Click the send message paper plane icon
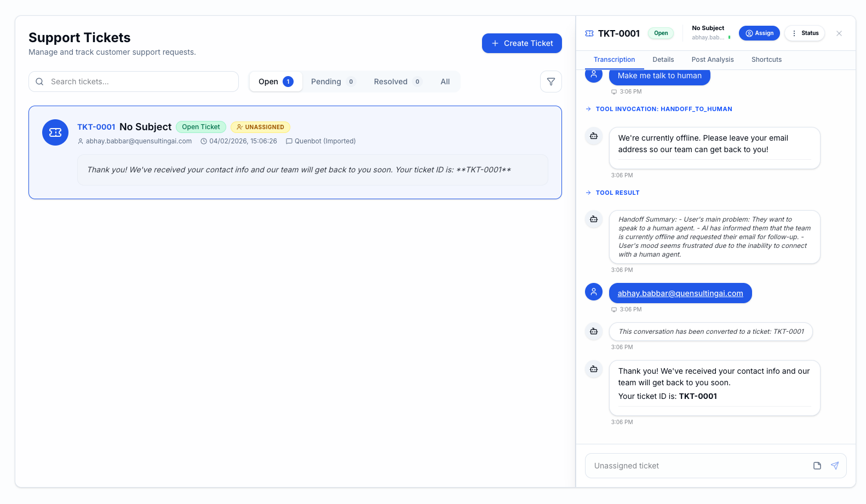 (834, 466)
